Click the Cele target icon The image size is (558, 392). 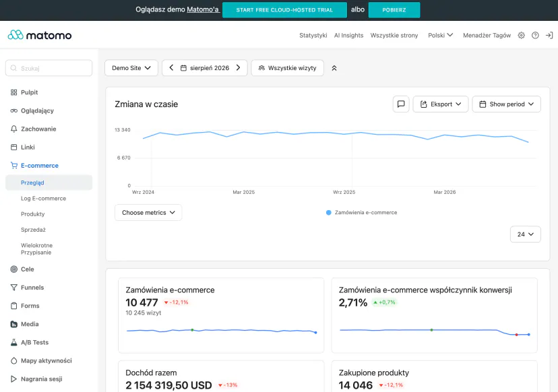pos(14,269)
